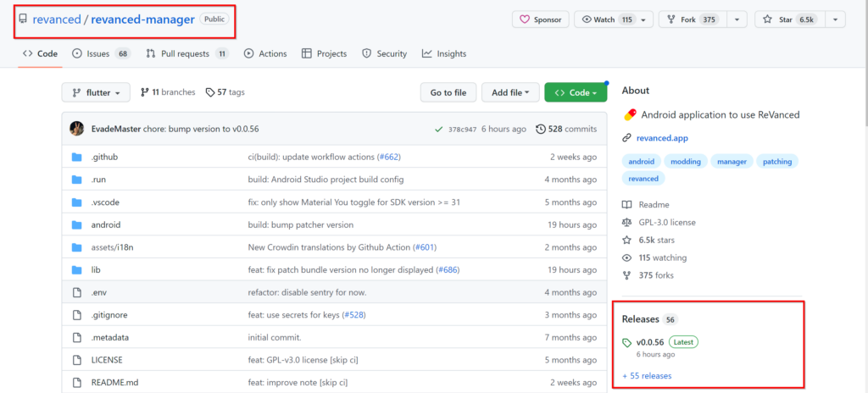Open the README.md file
The width and height of the screenshot is (868, 393).
coord(114,383)
